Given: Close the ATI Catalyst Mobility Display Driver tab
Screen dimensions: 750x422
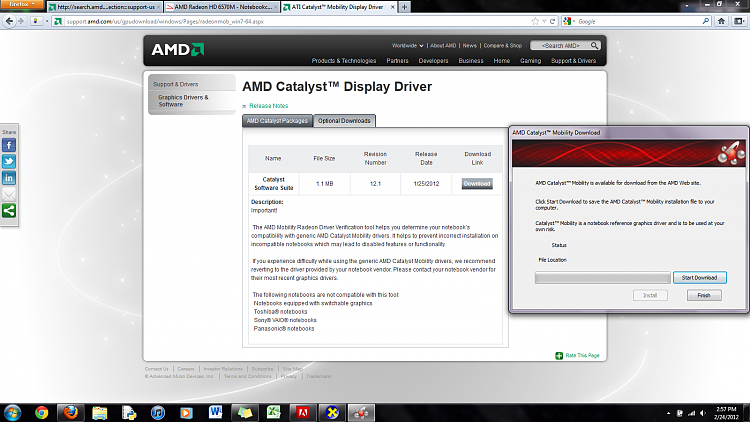Looking at the screenshot, I should (x=393, y=7).
